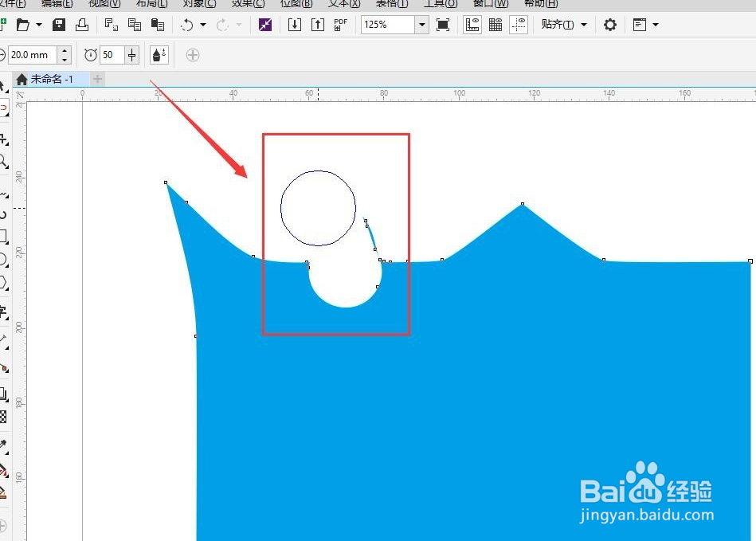The width and height of the screenshot is (756, 541).
Task: Open the 位图(B) menu
Action: tap(296, 3)
